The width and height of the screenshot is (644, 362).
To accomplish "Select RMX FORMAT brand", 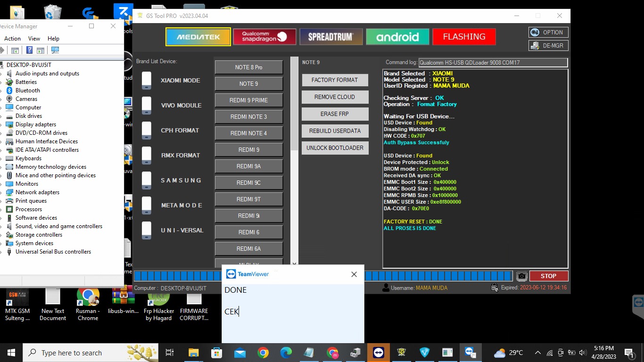I will pos(181,156).
